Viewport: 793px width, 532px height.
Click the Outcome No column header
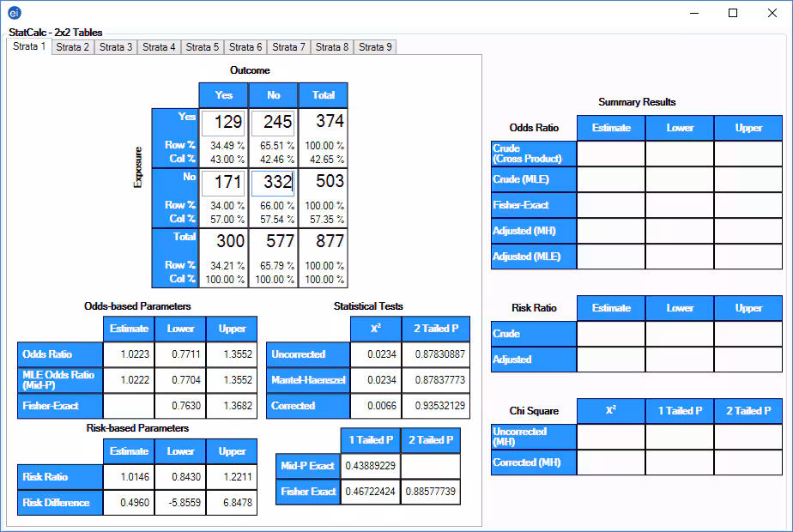pos(273,95)
